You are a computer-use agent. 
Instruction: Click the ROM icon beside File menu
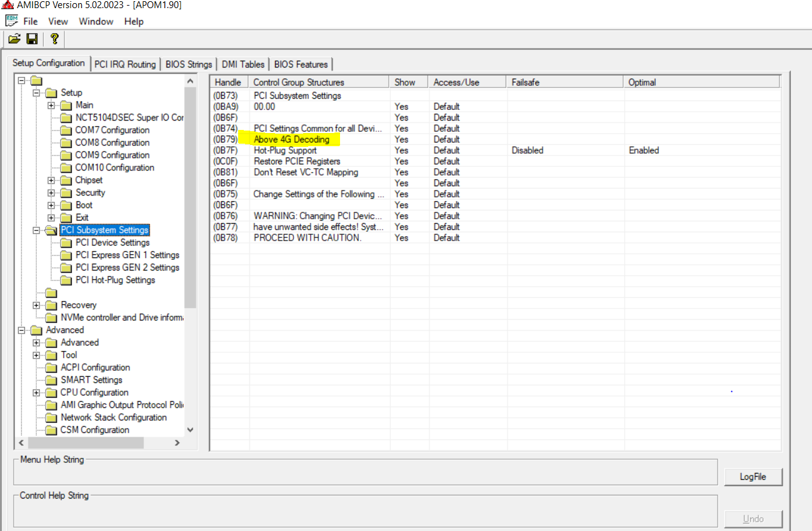11,21
